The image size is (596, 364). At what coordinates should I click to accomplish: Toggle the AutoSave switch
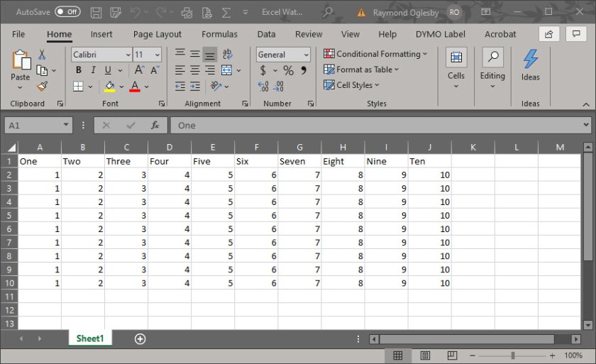[67, 12]
